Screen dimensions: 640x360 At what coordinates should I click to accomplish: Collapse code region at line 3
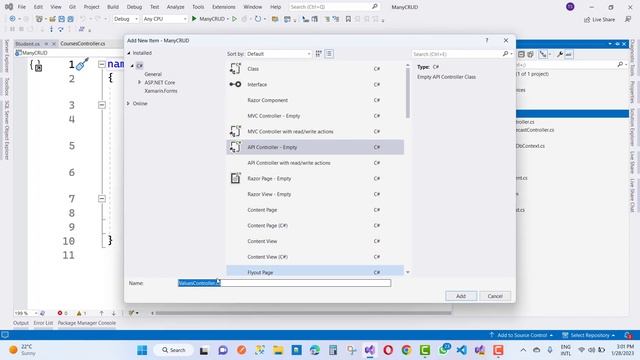tap(102, 105)
